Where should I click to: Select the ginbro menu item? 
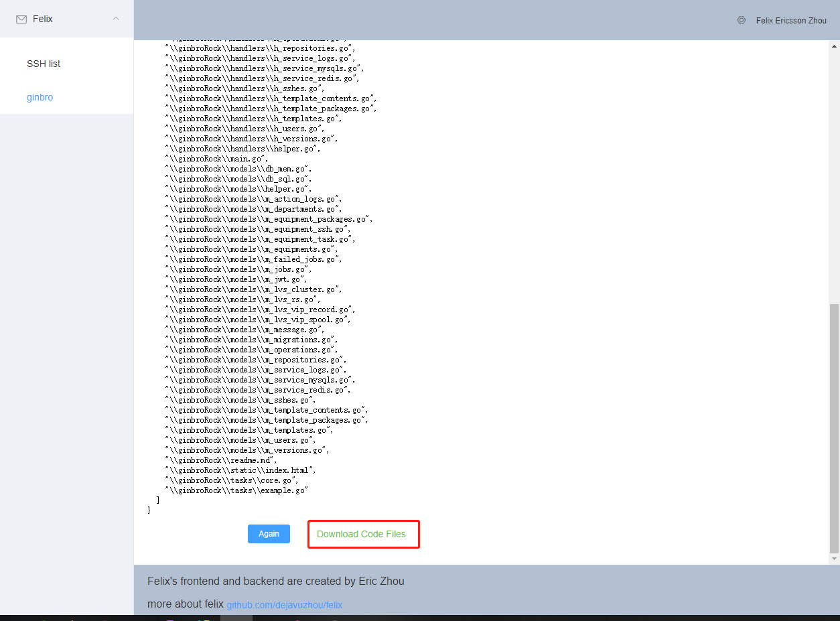[x=40, y=97]
